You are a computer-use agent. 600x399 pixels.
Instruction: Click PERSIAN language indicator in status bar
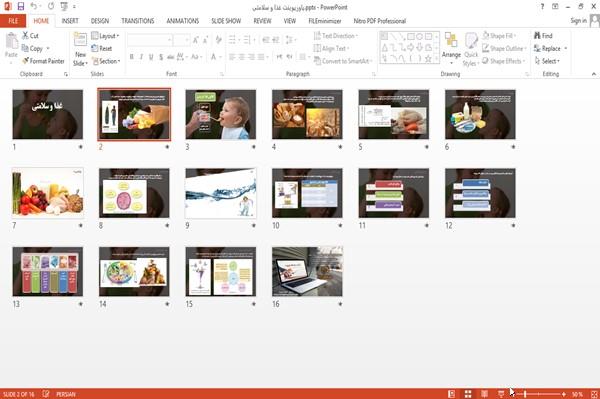(66, 394)
